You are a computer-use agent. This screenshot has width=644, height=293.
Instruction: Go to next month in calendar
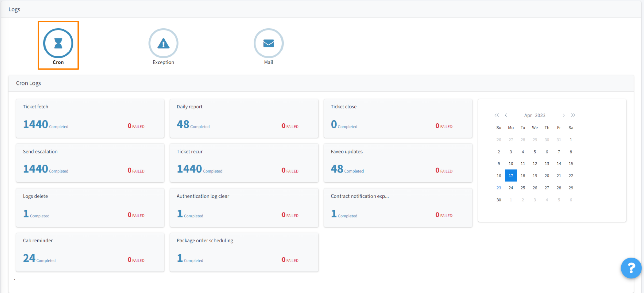564,115
